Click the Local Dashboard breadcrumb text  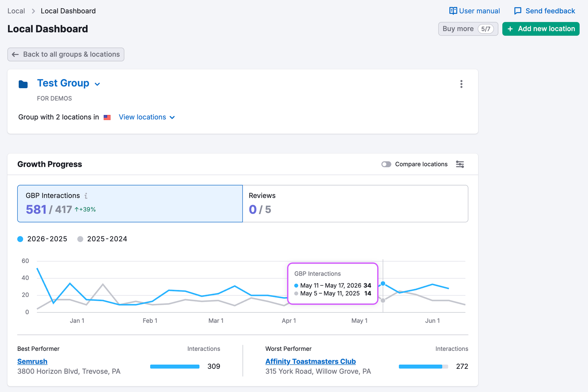(68, 11)
